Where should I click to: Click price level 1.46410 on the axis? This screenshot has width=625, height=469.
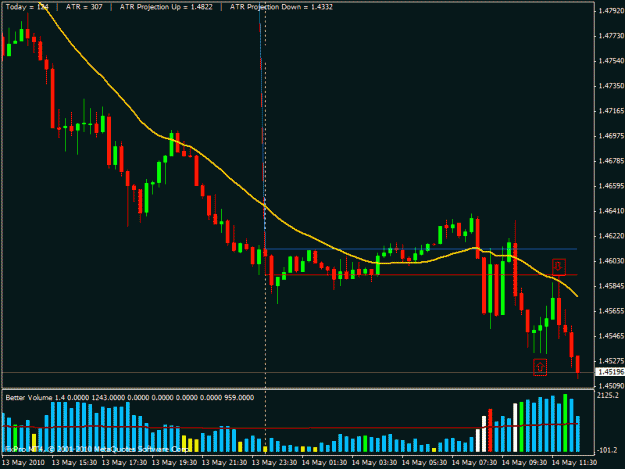pyautogui.click(x=611, y=211)
